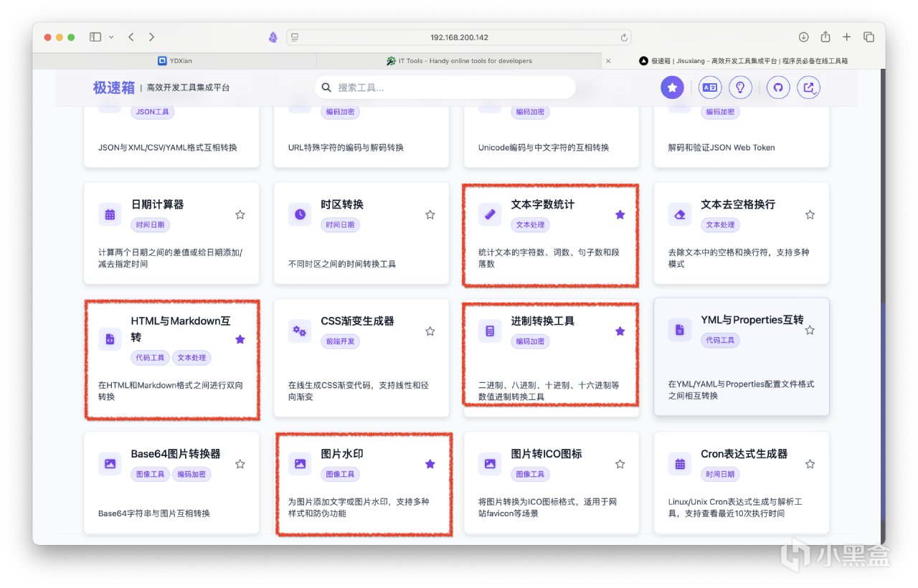This screenshot has width=918, height=588.
Task: Click the calendar icon on Cron表达式生成器 card
Action: point(680,463)
